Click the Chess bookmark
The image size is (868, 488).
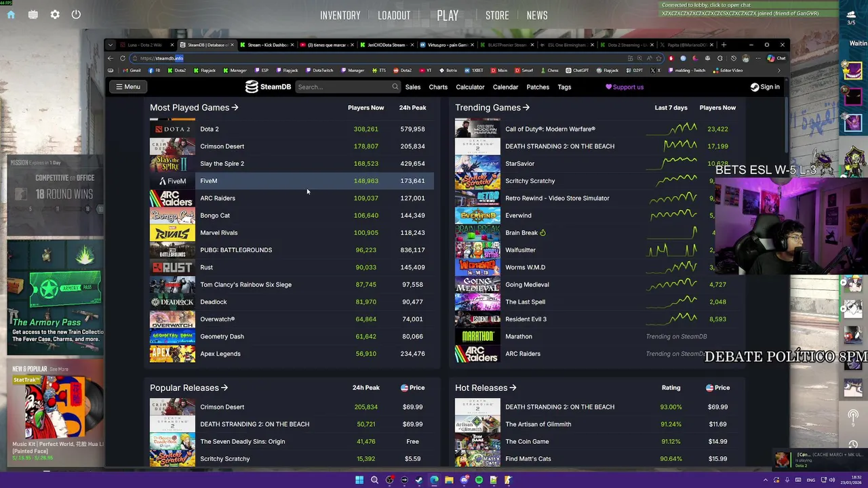coord(549,70)
